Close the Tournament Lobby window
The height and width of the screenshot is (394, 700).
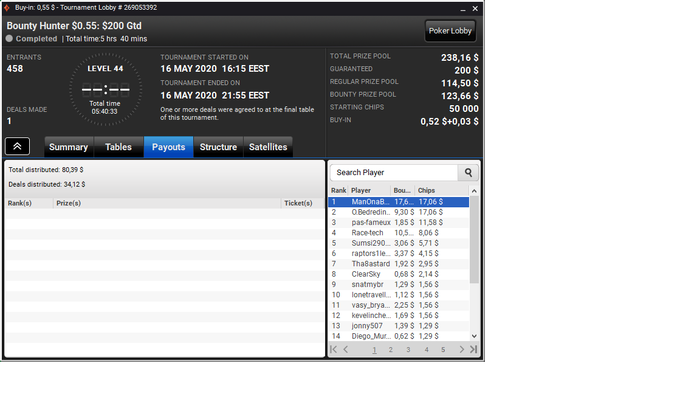coord(475,8)
